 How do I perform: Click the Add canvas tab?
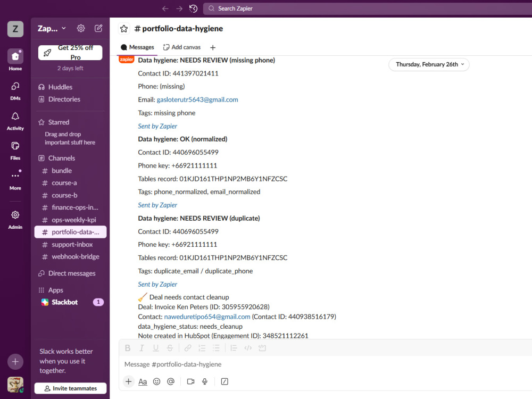182,47
